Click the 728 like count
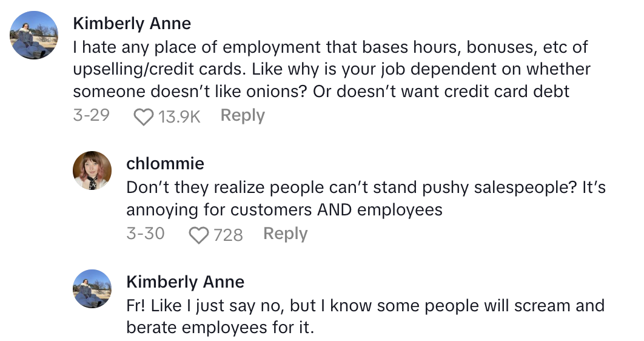The width and height of the screenshot is (644, 341). click(x=228, y=235)
